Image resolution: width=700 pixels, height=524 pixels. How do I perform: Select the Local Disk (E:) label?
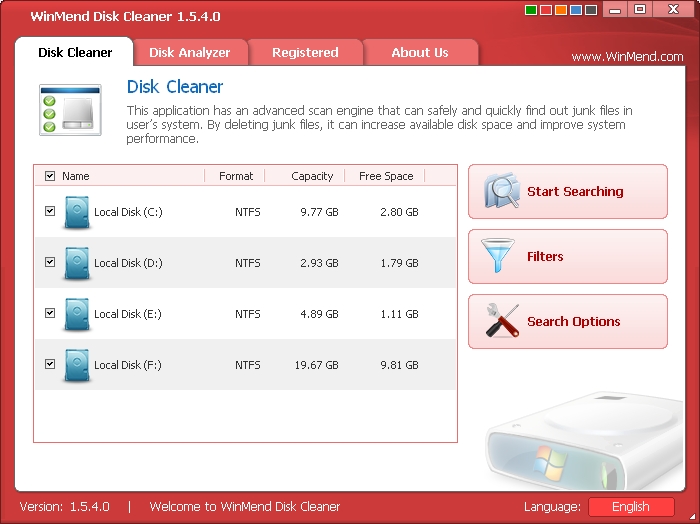pos(128,314)
